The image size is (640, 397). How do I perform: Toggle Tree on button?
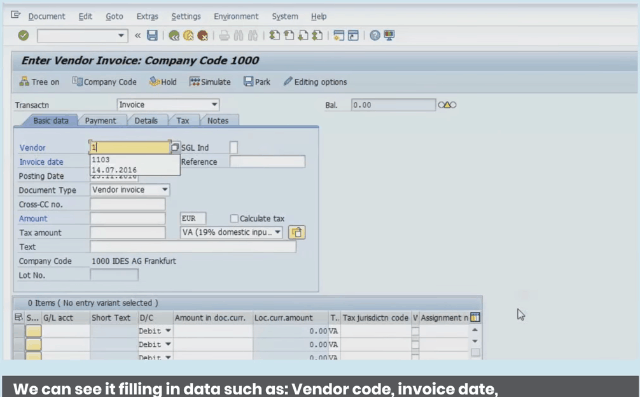click(39, 82)
